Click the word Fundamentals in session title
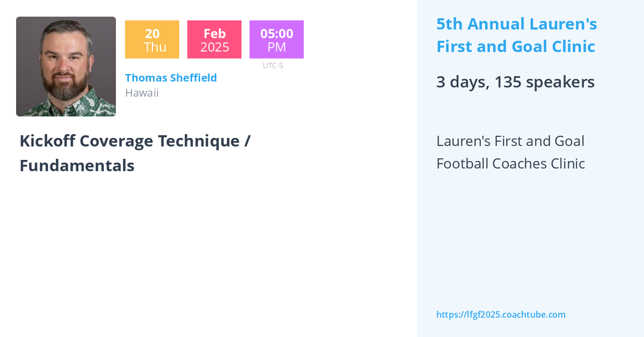 click(77, 166)
